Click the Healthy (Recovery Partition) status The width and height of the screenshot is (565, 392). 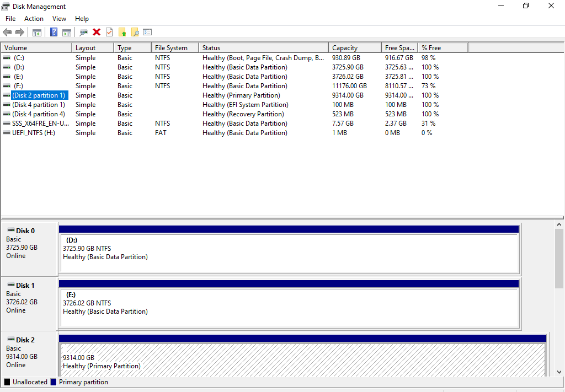coord(243,114)
